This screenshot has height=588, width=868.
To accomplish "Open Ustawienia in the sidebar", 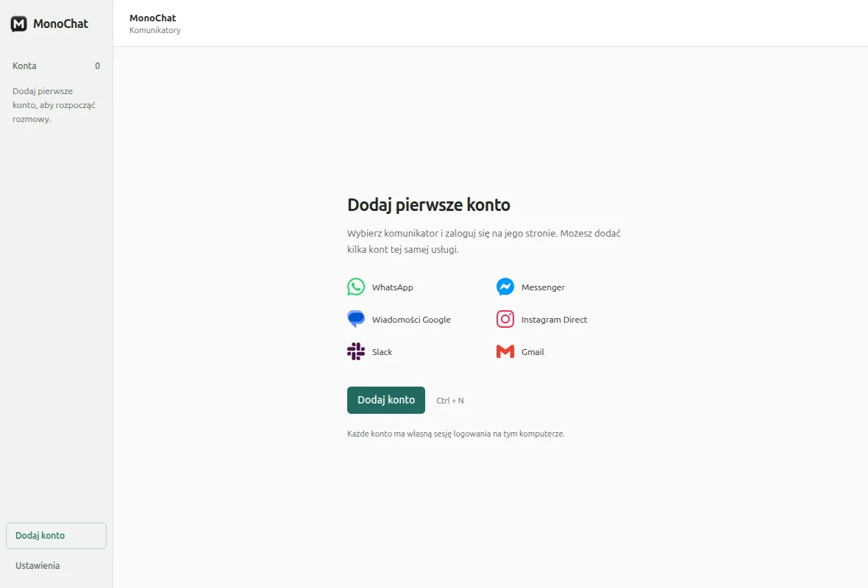I will [x=38, y=565].
